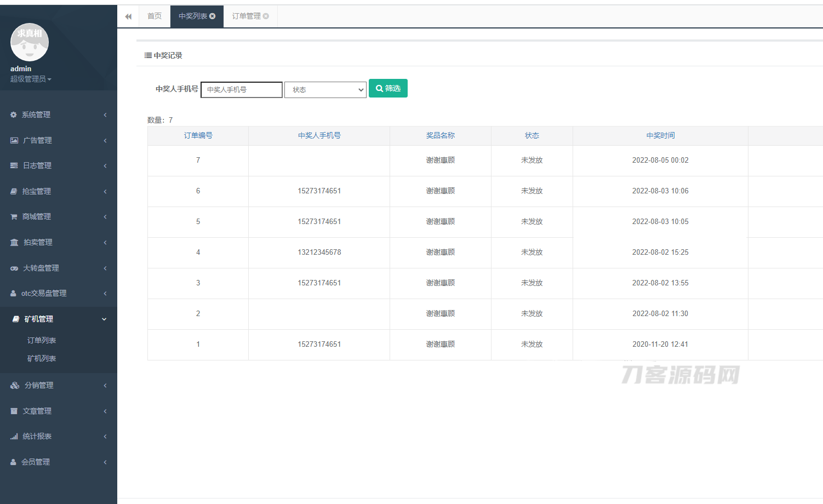The width and height of the screenshot is (823, 504).
Task: Click the picture icon beside 广告管理
Action: coord(14,141)
